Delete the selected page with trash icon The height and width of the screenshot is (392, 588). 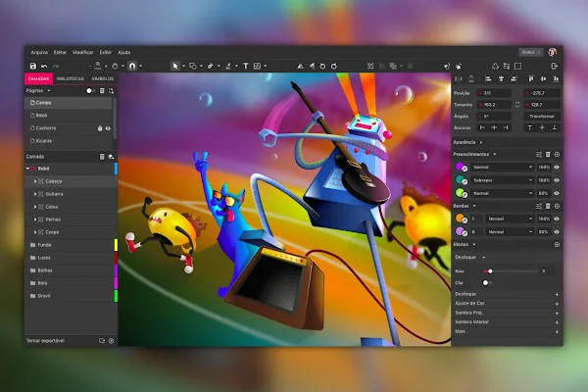pos(102,91)
